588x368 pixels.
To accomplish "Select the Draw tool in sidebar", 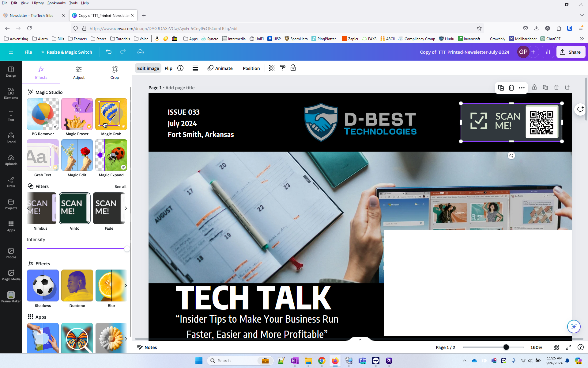I will [x=11, y=182].
